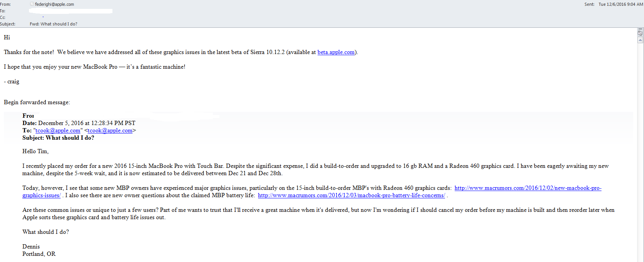Screen dimensions: 644x262
Task: Click the small icon above scroll-up arrow
Action: (x=640, y=34)
